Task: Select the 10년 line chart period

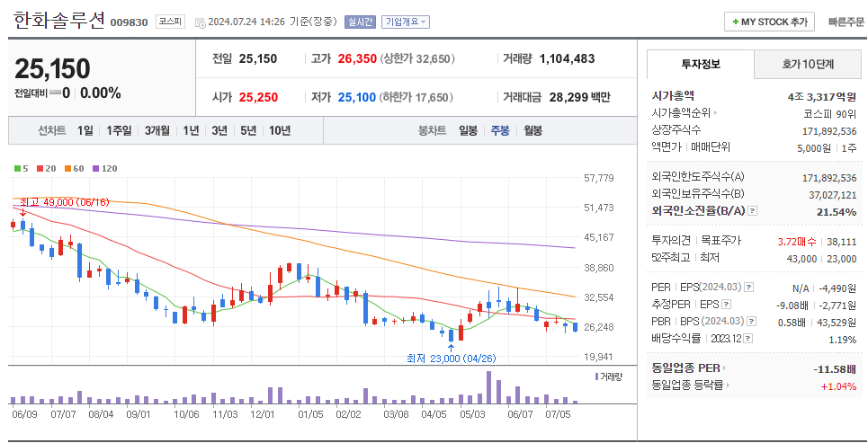Action: [280, 131]
